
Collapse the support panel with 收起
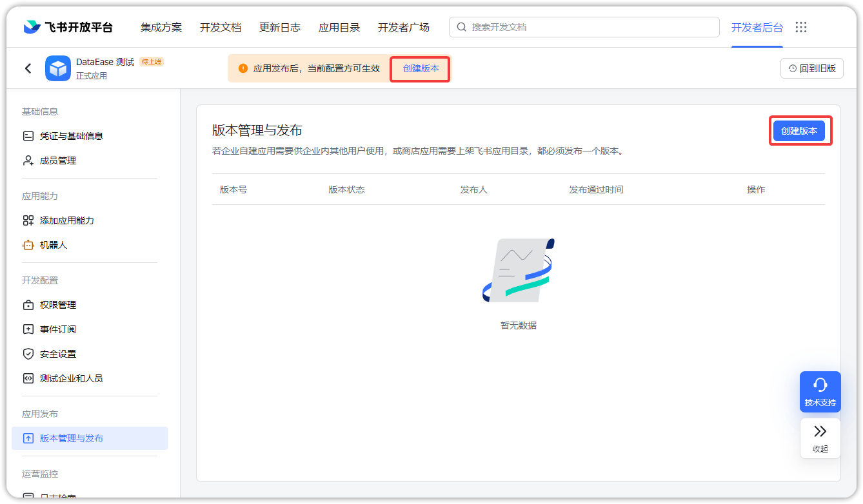[820, 438]
